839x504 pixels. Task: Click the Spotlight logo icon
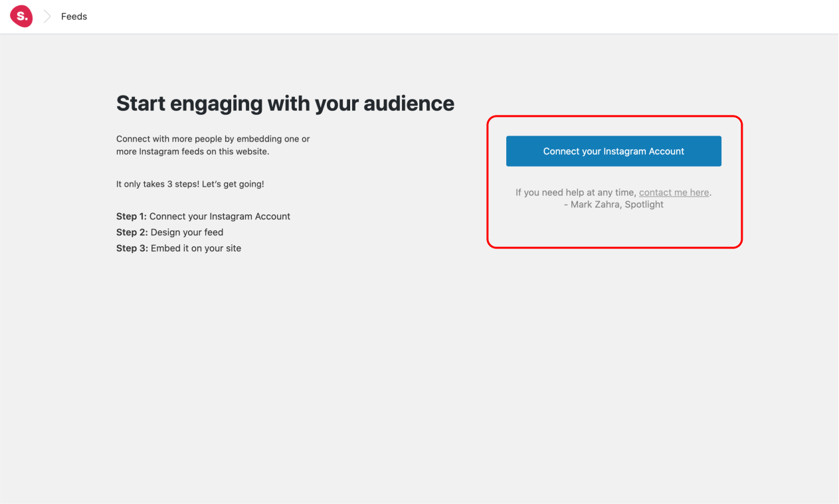pos(21,16)
